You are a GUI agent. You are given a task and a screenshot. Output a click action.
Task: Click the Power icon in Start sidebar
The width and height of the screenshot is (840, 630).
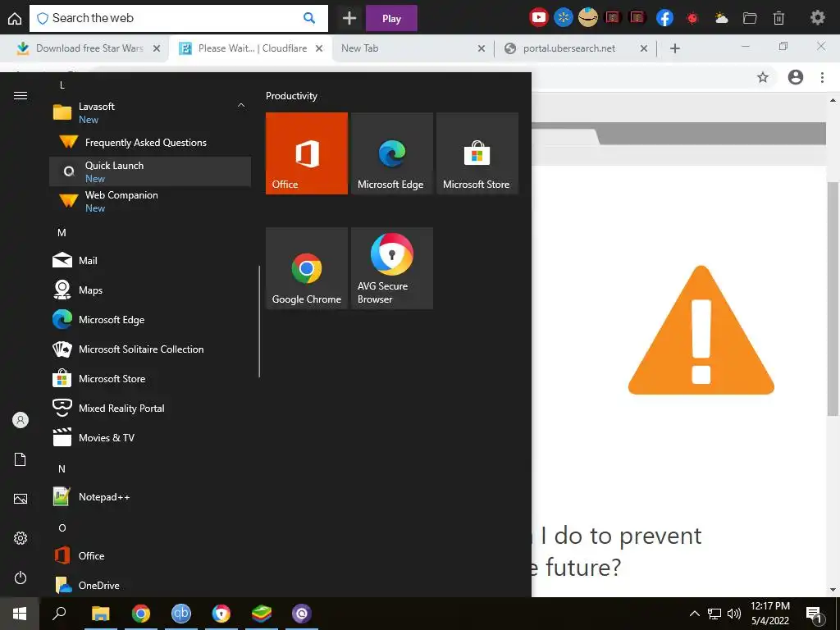[21, 577]
